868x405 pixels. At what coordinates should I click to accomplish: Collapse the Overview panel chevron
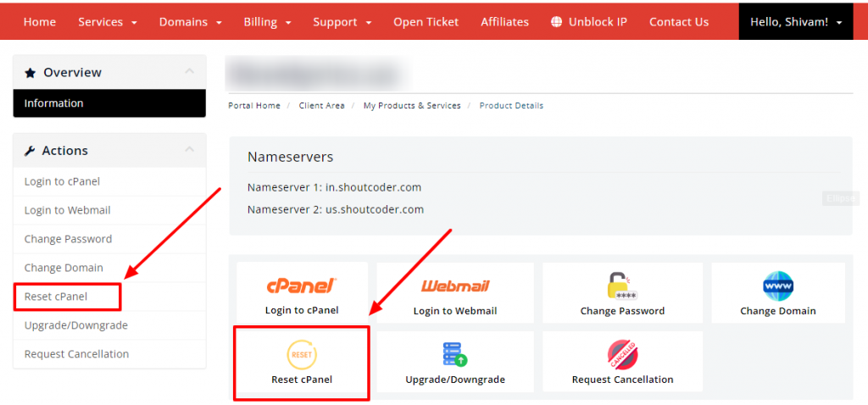189,71
